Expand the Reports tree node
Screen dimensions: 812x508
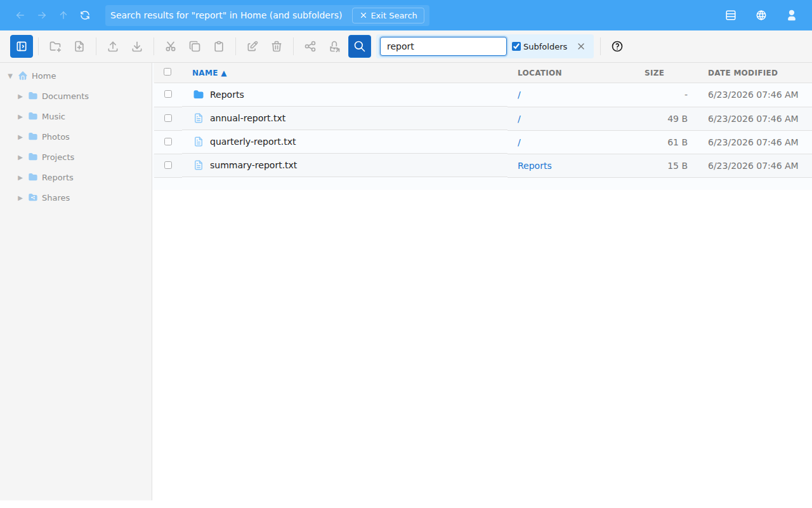20,178
